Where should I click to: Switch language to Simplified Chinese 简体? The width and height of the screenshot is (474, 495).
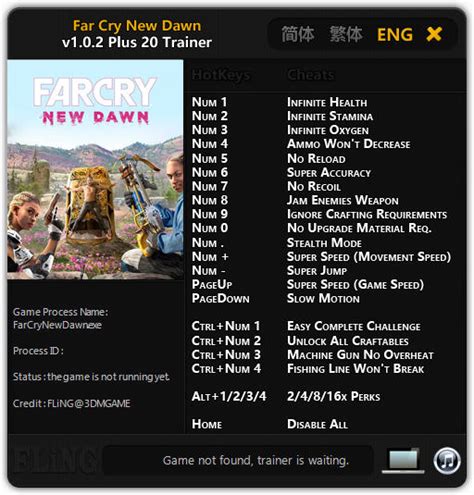point(298,34)
